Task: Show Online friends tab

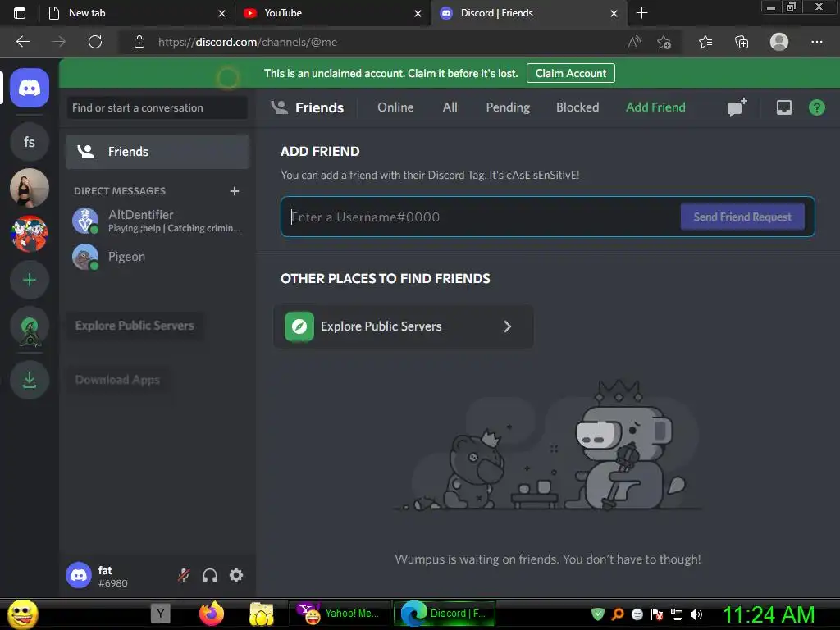Action: (x=395, y=107)
